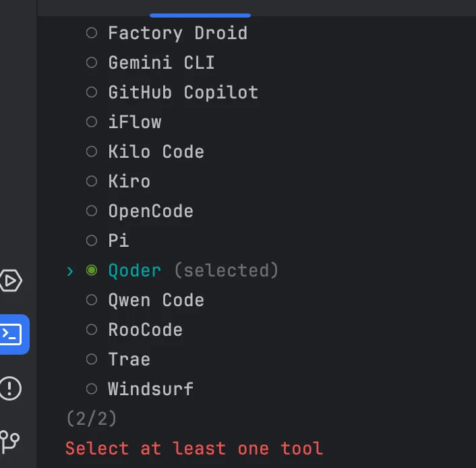The height and width of the screenshot is (468, 476).
Task: Click the cyan arrow beside Qoder
Action: point(70,270)
